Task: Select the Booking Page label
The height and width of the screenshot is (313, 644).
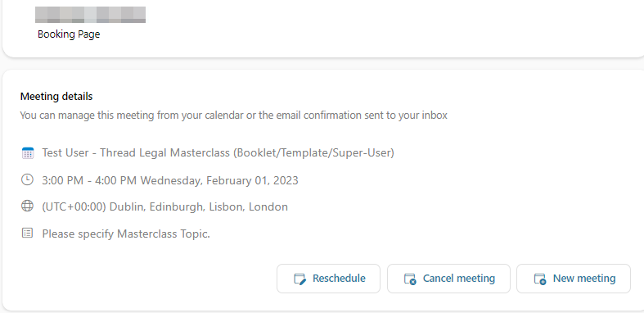Action: click(69, 34)
